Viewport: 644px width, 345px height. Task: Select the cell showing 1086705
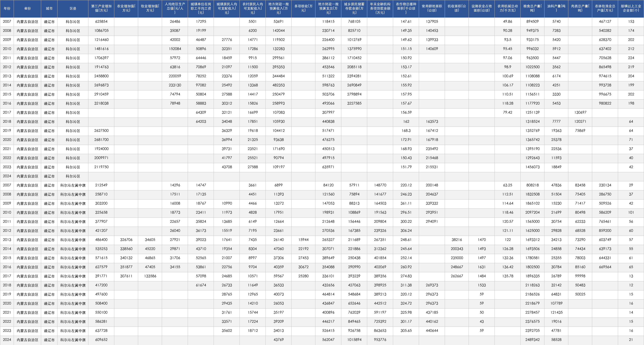click(101, 31)
